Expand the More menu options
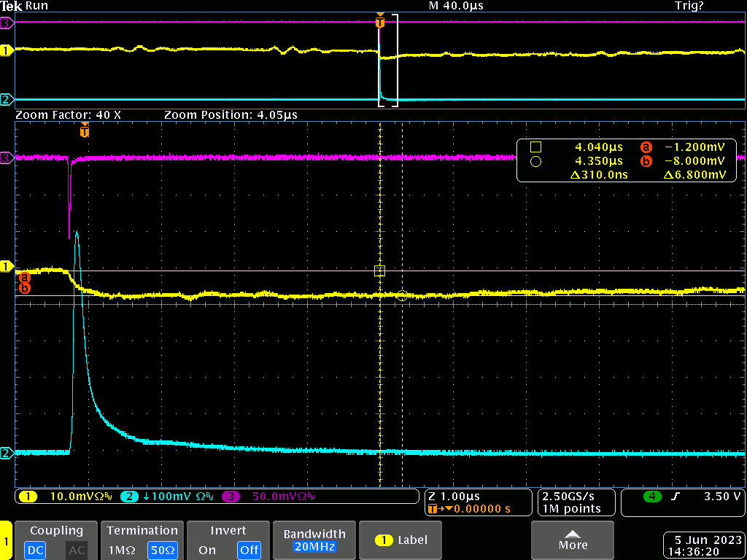Image resolution: width=747 pixels, height=560 pixels. pos(573,540)
